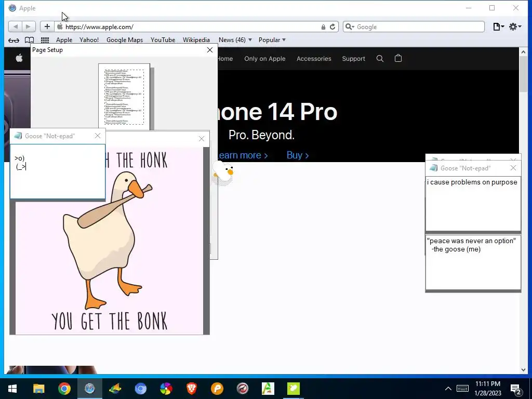This screenshot has width=532, height=399.
Task: Launch Google Chrome from the taskbar
Action: click(64, 389)
